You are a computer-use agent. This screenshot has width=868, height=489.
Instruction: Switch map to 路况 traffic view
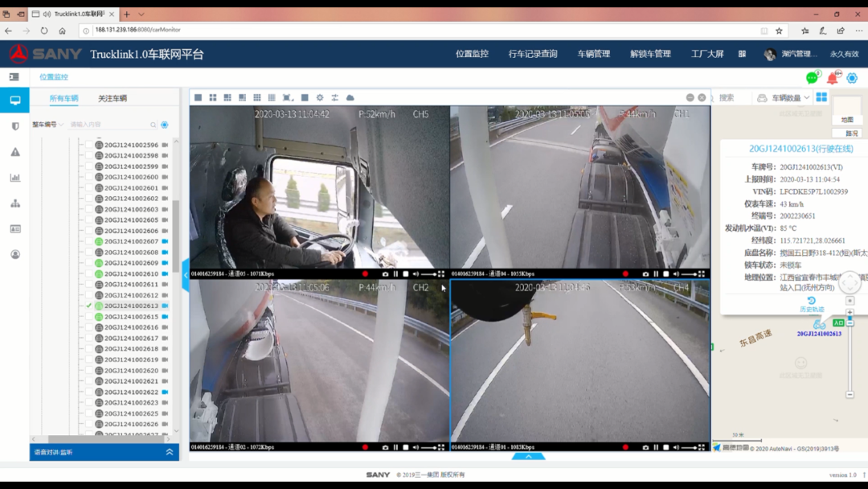851,134
